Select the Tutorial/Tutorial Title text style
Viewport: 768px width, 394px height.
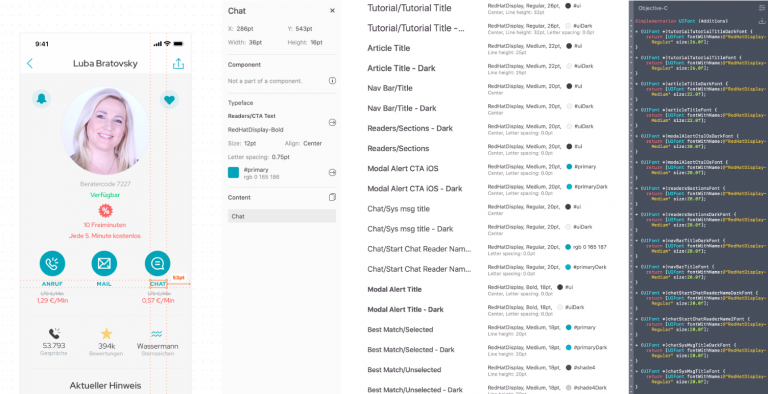409,8
